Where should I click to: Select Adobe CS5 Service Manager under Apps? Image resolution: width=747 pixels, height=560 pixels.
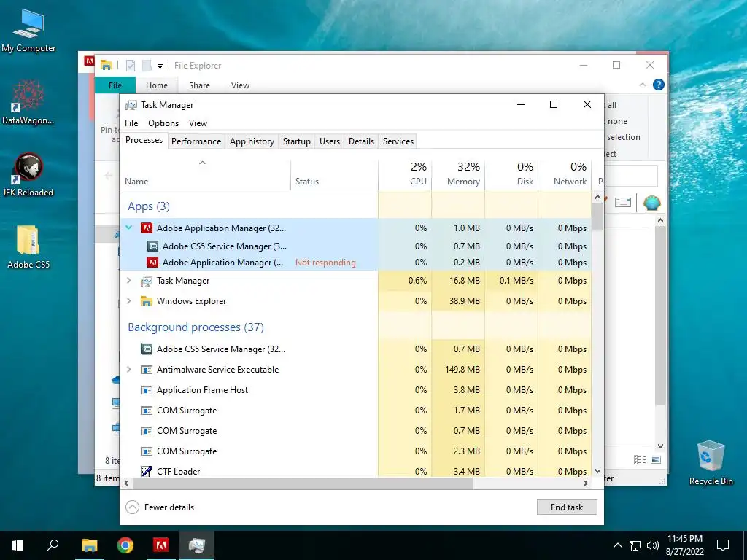(x=356, y=246)
